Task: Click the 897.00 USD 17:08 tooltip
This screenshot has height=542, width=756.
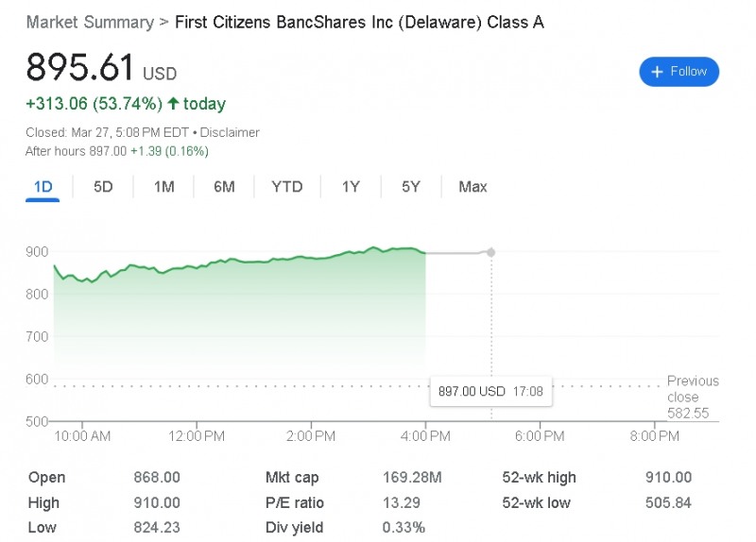Action: coord(490,391)
